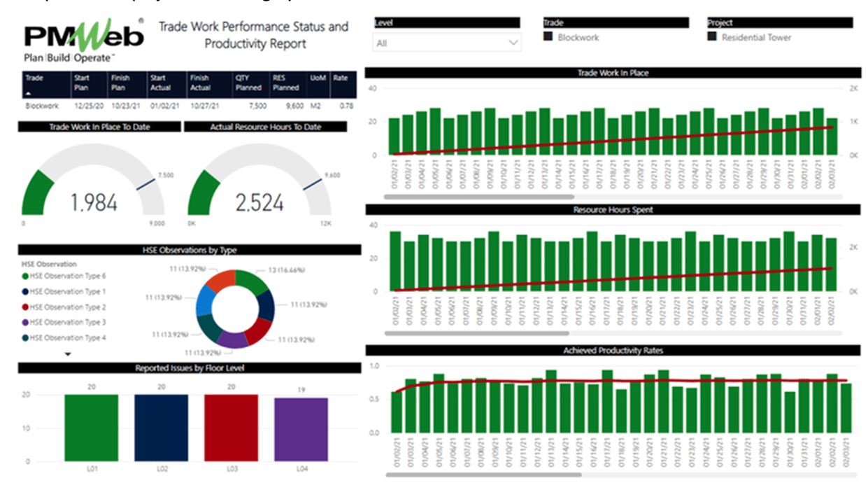
Task: Toggle the Residential Tower project checkbox
Action: (x=712, y=37)
